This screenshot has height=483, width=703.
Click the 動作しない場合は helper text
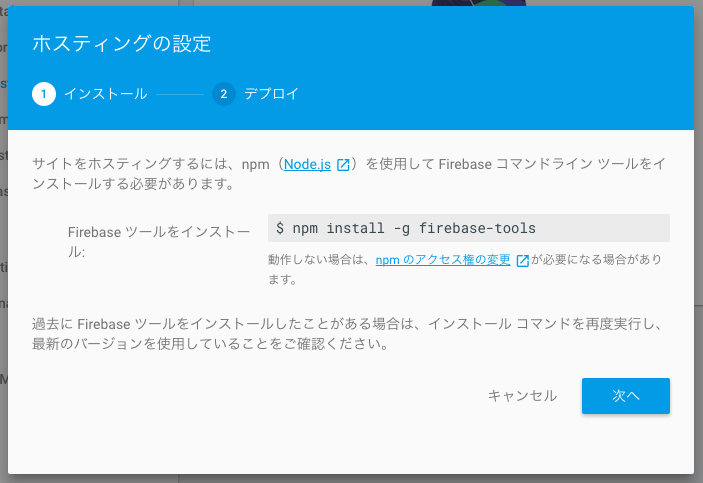coord(465,269)
